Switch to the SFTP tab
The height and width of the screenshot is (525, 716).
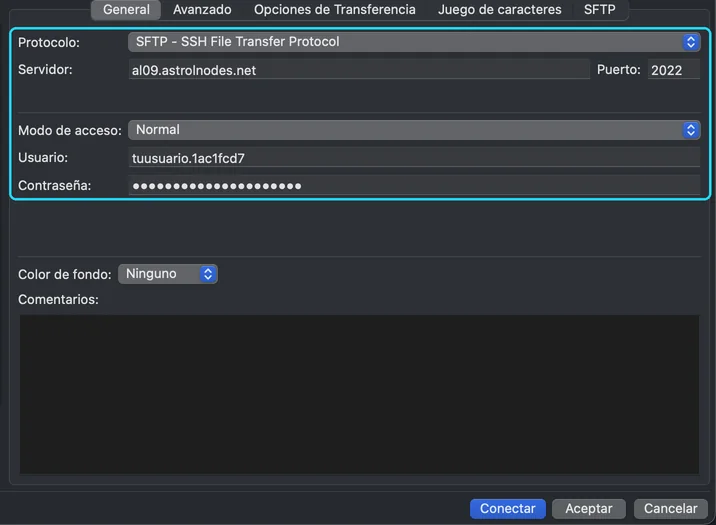point(600,10)
